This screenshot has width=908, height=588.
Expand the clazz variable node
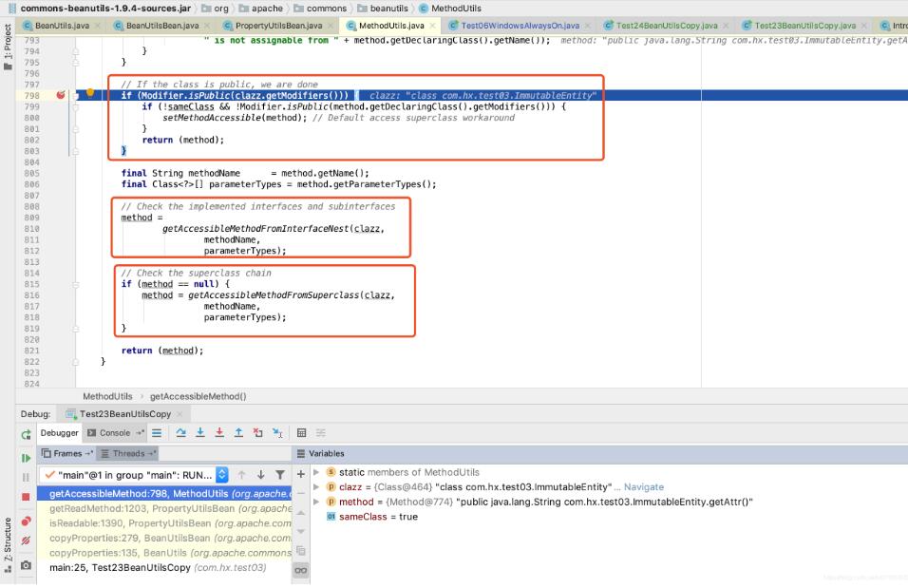click(316, 487)
